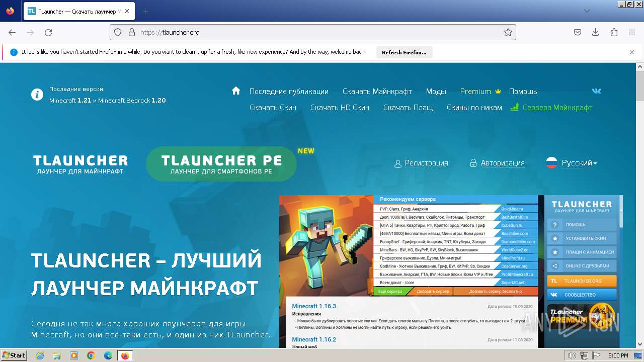This screenshot has width=644, height=362.
Task: Launch Internet Explorer from the taskbar
Action: [40, 355]
